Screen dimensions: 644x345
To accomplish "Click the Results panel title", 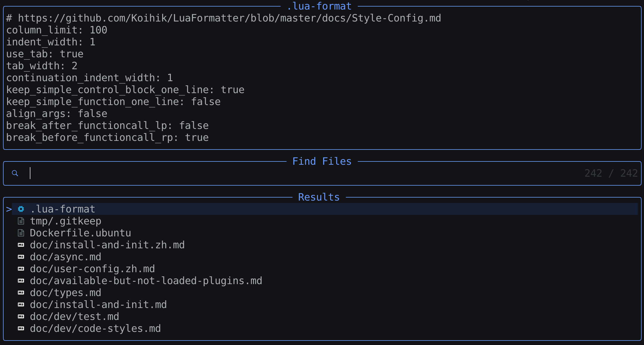I will pyautogui.click(x=319, y=197).
